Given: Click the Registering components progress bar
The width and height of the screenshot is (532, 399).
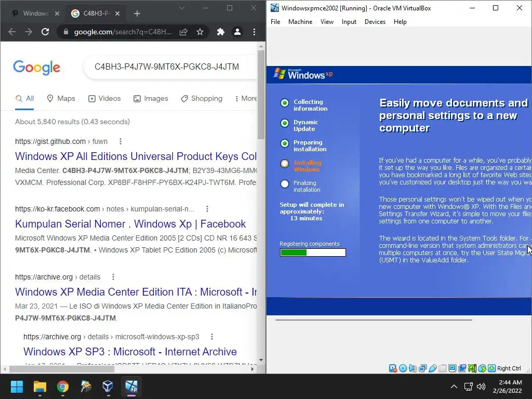Looking at the screenshot, I should (x=313, y=252).
